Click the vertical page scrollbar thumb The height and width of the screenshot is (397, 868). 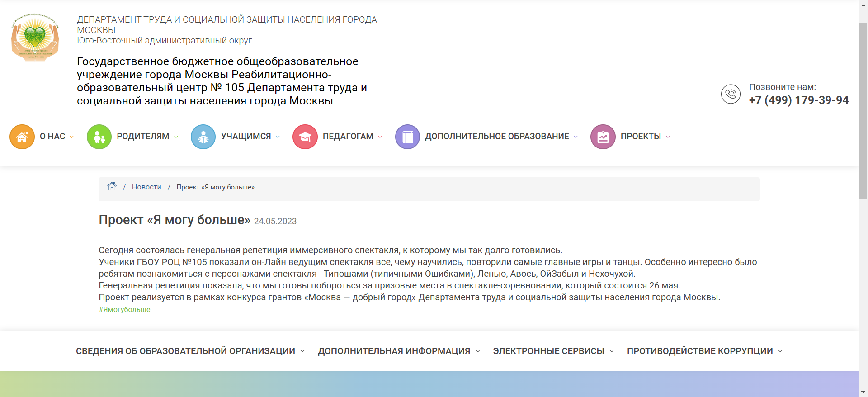click(863, 111)
